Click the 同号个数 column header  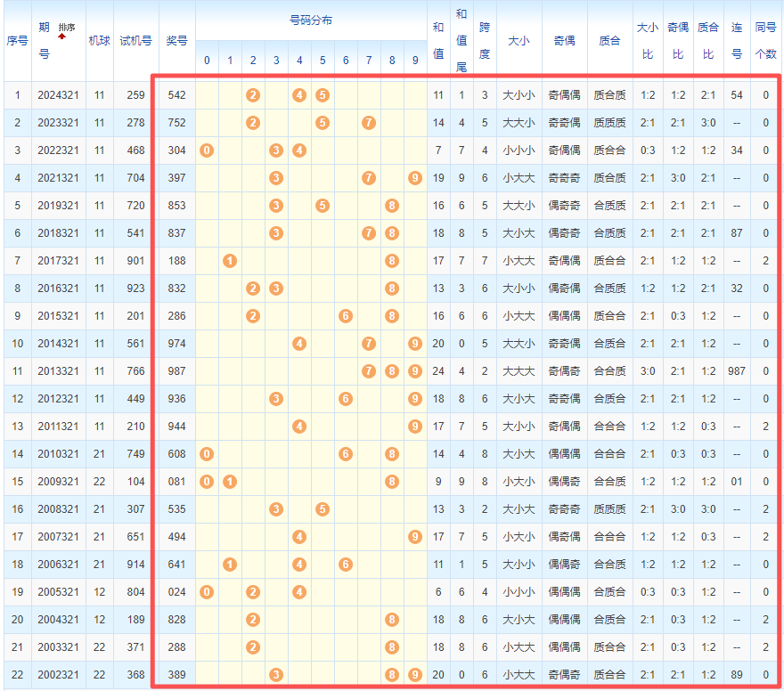click(765, 41)
